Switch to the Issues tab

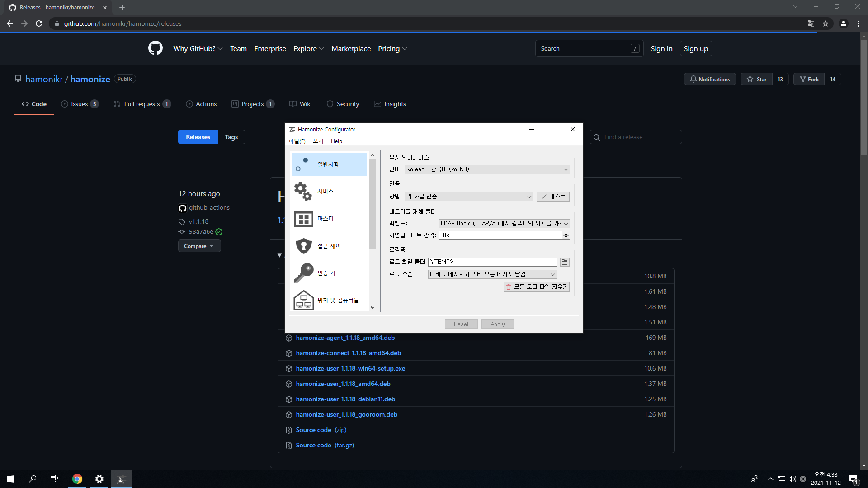tap(80, 104)
